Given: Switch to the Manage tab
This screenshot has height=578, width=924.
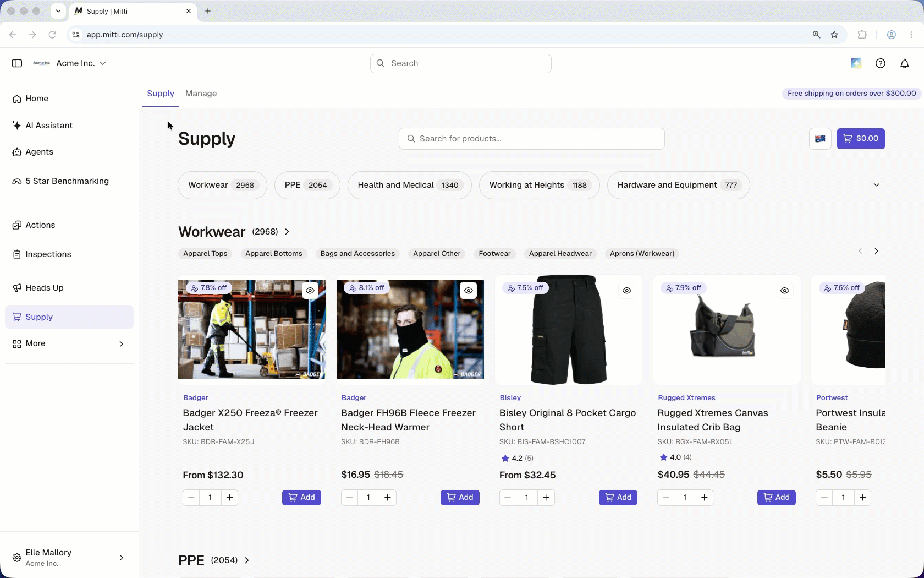Looking at the screenshot, I should (x=201, y=94).
